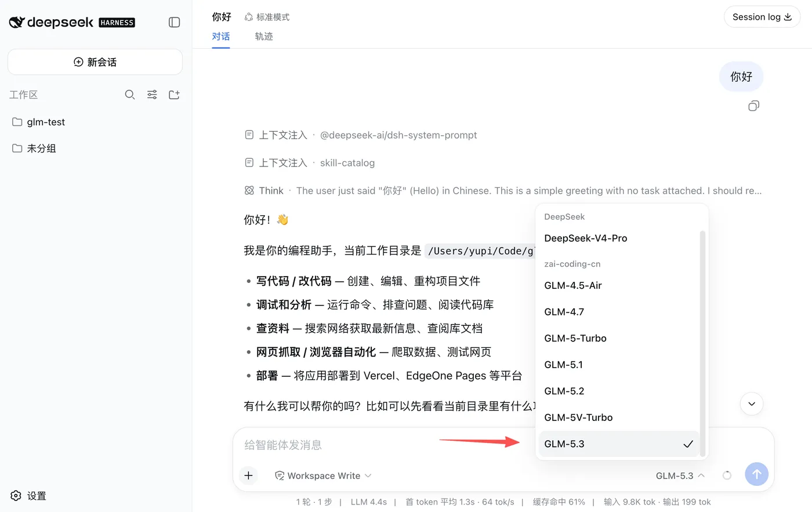Click the 输入 9.8K tok token count
The image size is (812, 512).
point(629,502)
